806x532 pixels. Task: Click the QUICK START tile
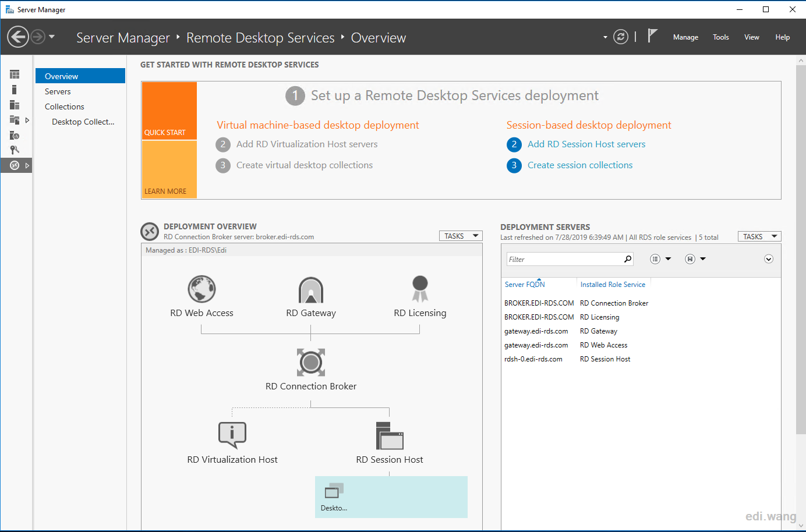pyautogui.click(x=169, y=111)
